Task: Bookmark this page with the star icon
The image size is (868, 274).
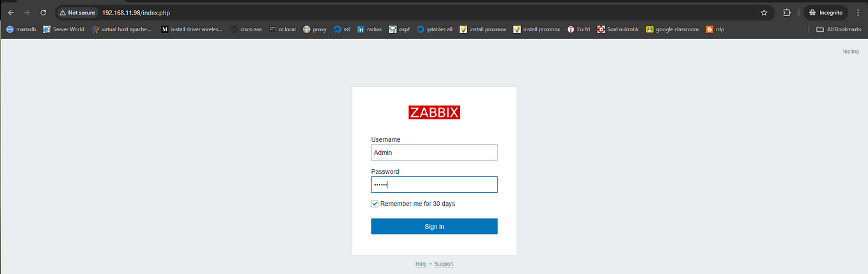Action: click(764, 12)
